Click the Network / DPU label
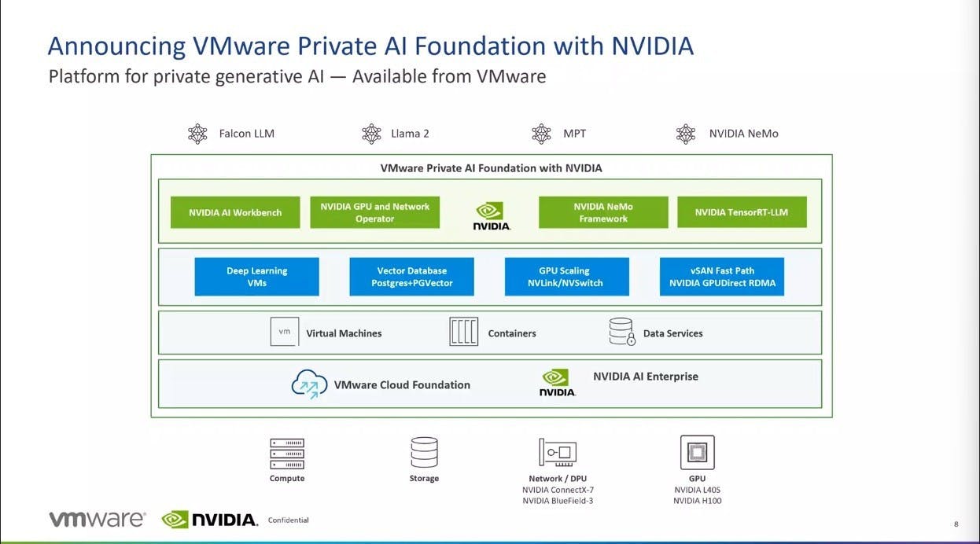The height and width of the screenshot is (544, 980). (558, 479)
